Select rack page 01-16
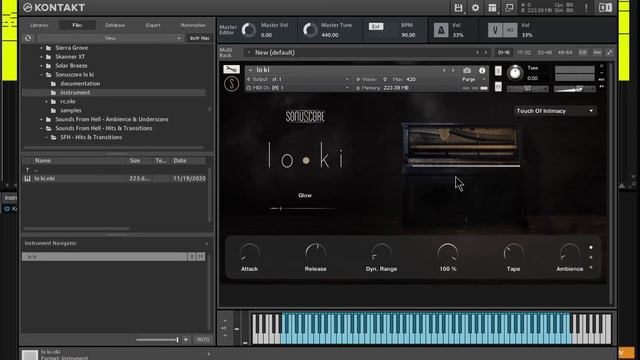Image resolution: width=640 pixels, height=360 pixels. tap(504, 53)
